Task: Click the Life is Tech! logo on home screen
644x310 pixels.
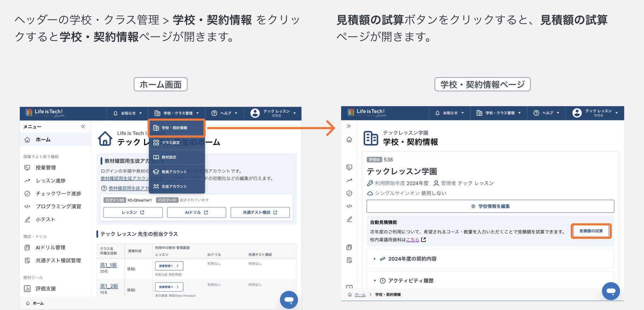Action: 45,113
